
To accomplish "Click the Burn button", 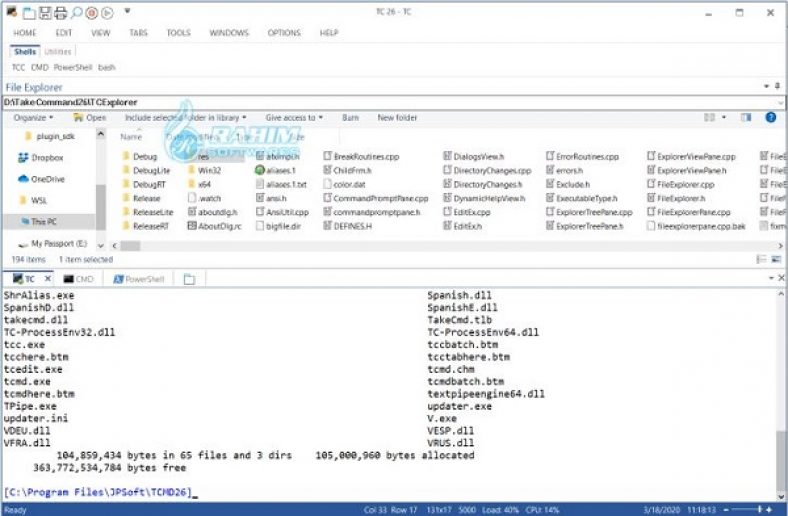I will (x=350, y=118).
